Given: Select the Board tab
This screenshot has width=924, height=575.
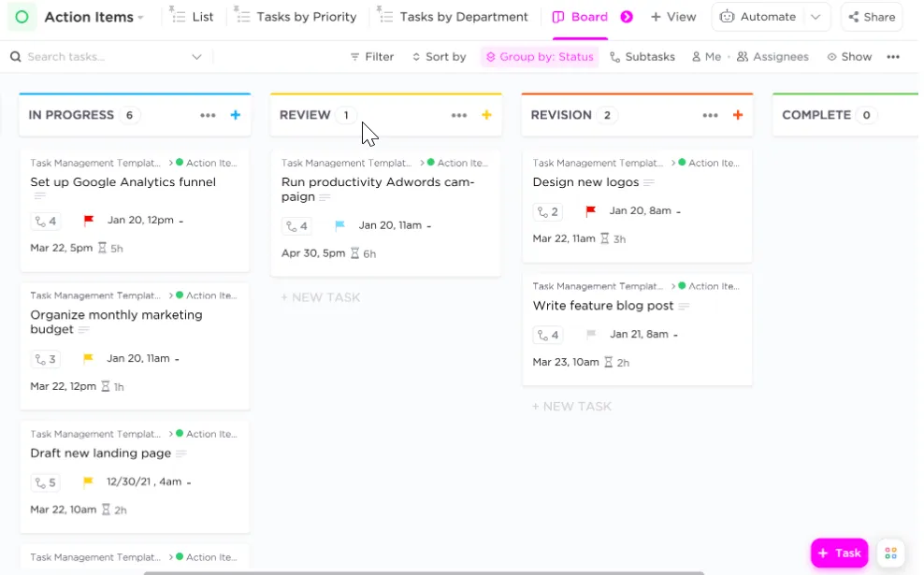Looking at the screenshot, I should point(580,17).
